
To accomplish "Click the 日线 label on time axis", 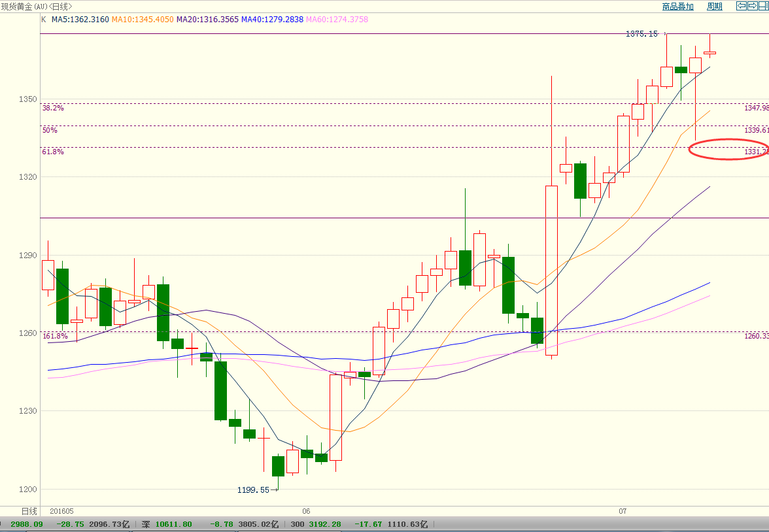I will 29,511.
